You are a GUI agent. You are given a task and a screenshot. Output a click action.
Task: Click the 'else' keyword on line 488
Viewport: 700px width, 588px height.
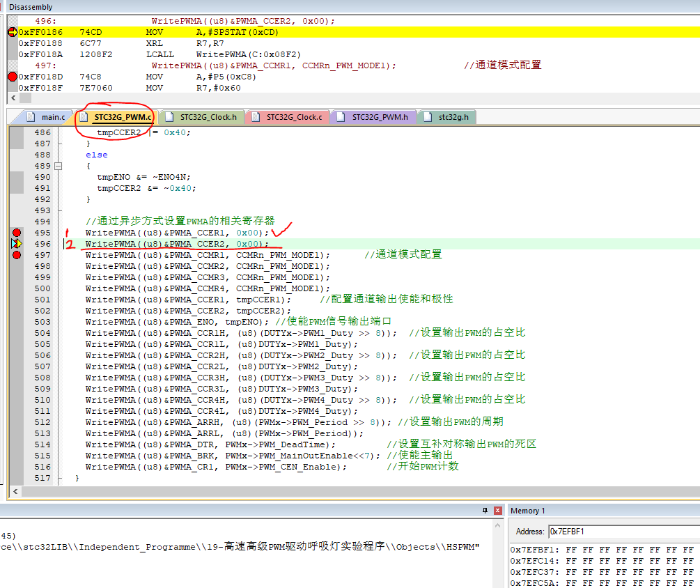point(96,155)
